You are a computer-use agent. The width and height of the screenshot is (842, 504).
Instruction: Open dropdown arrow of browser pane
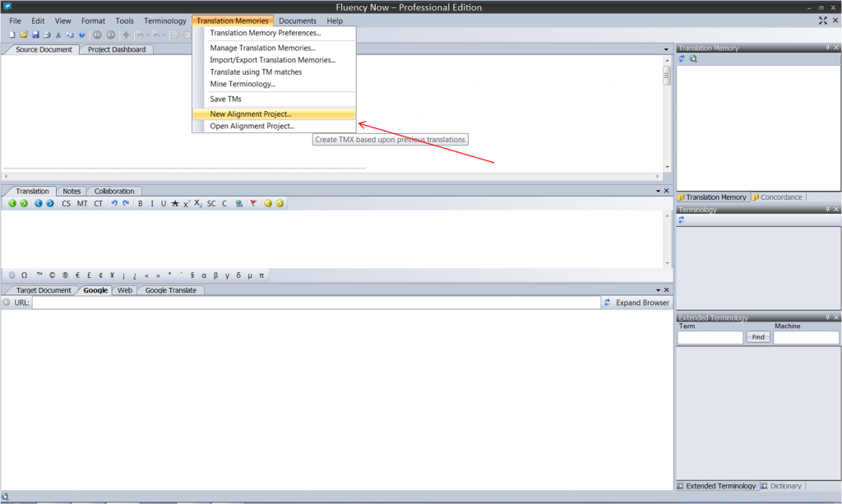click(658, 290)
